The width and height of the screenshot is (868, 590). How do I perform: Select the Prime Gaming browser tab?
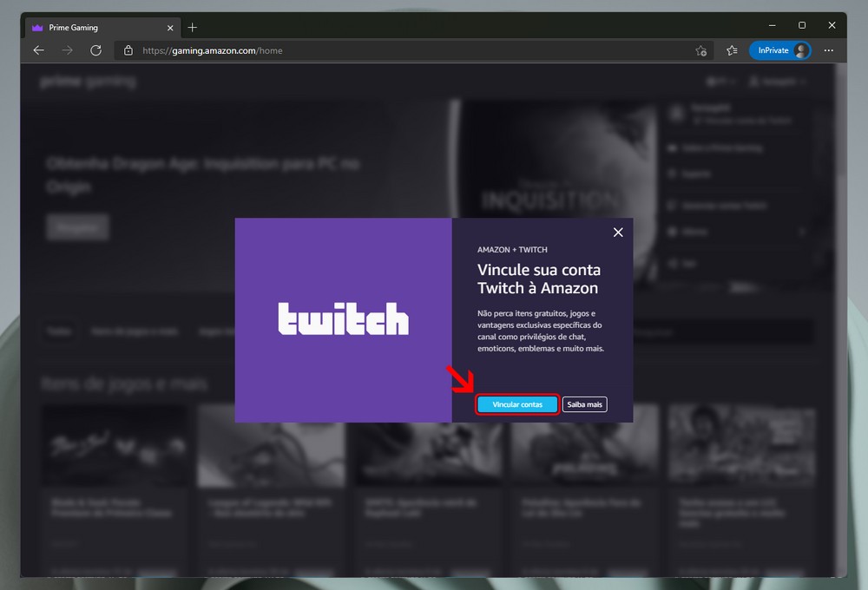pos(95,28)
